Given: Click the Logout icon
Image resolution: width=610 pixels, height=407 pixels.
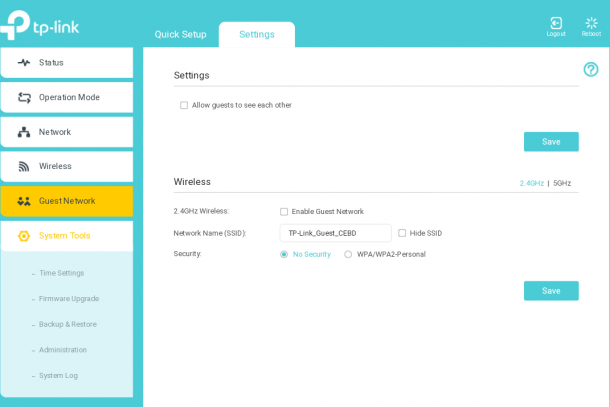Looking at the screenshot, I should [556, 23].
